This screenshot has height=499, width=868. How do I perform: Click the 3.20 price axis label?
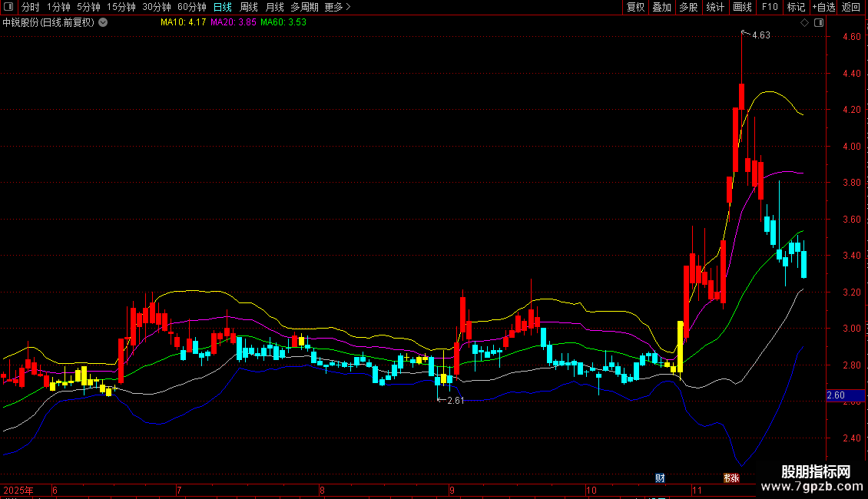point(851,292)
